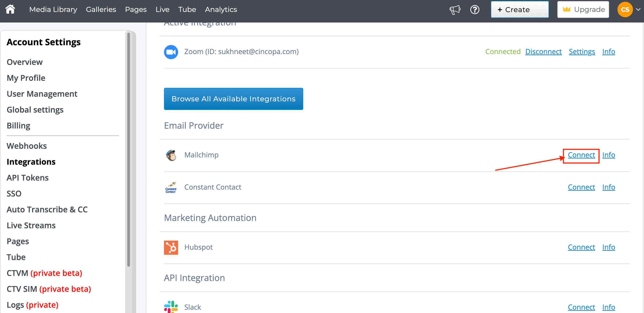Open CTVM (private beta) settings
Image resolution: width=644 pixels, height=313 pixels.
(44, 273)
